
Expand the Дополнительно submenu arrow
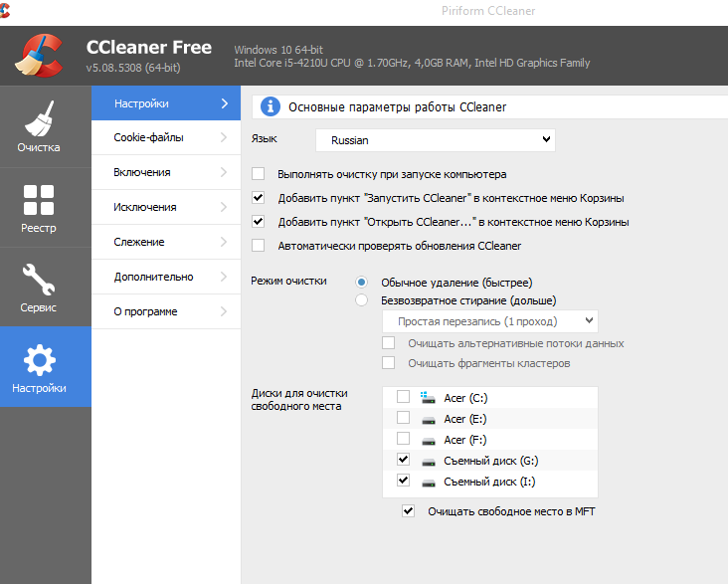(224, 277)
